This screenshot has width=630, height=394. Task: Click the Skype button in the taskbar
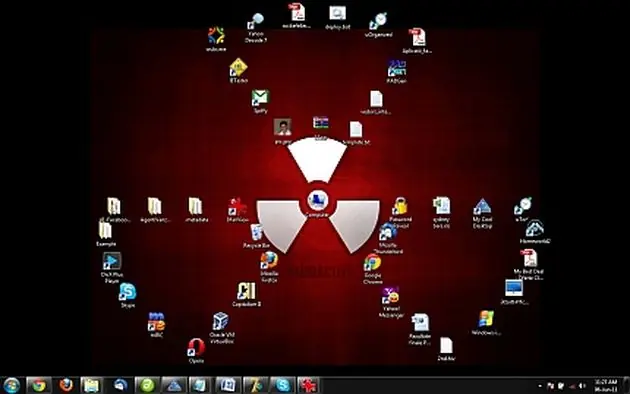pos(282,386)
